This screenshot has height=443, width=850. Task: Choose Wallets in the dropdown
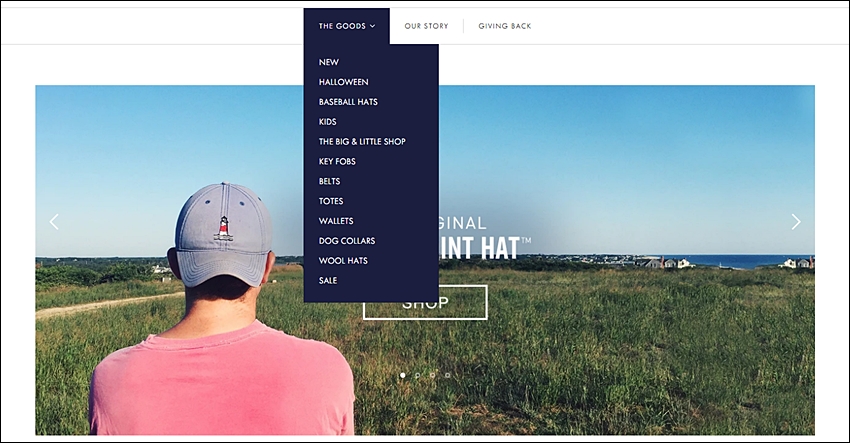pos(336,221)
